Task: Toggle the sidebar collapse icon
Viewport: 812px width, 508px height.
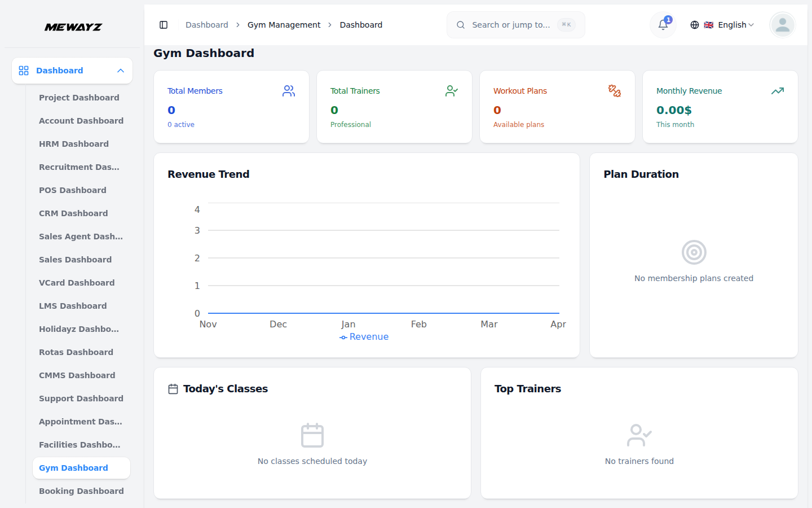Action: click(x=164, y=25)
